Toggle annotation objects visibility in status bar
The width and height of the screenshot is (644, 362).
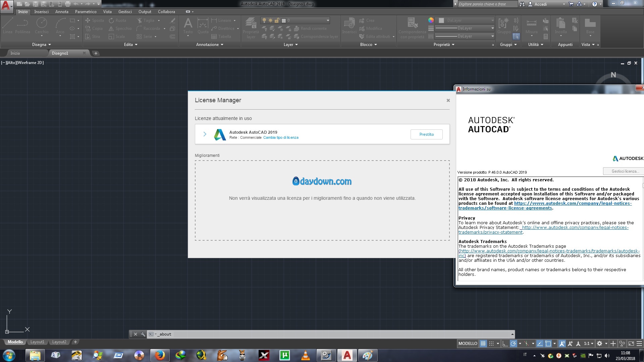click(x=562, y=343)
